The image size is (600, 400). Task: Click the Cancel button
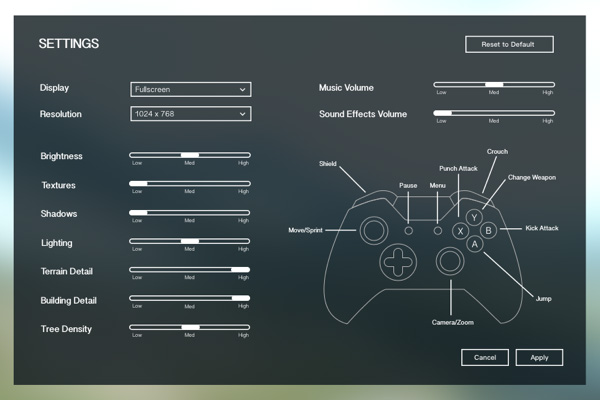(x=485, y=357)
